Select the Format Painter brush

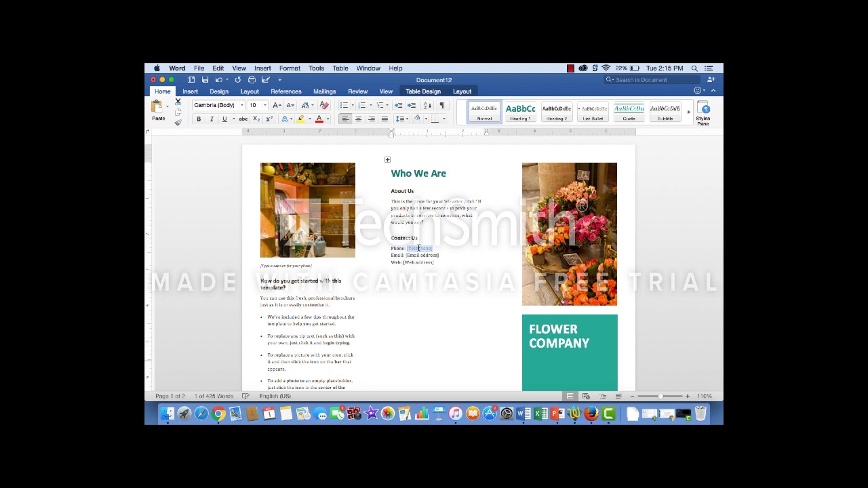tap(178, 122)
